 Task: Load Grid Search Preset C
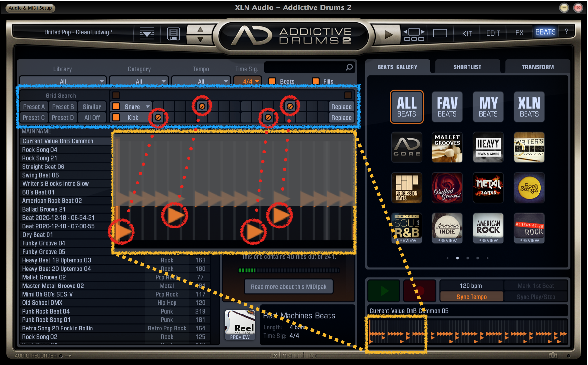coord(34,118)
